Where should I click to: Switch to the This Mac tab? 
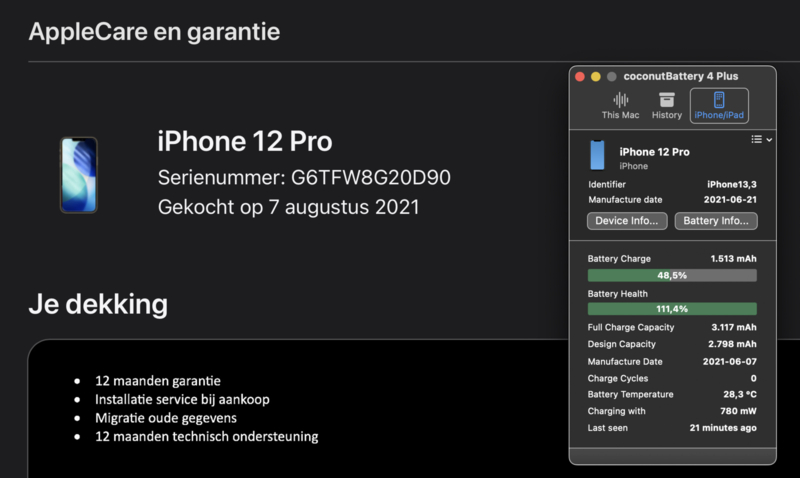pos(621,105)
